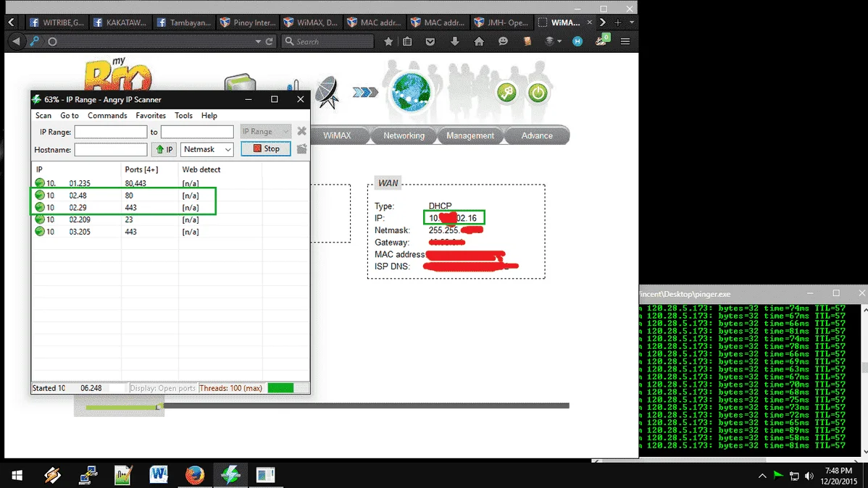Click the browser Search box

(327, 41)
